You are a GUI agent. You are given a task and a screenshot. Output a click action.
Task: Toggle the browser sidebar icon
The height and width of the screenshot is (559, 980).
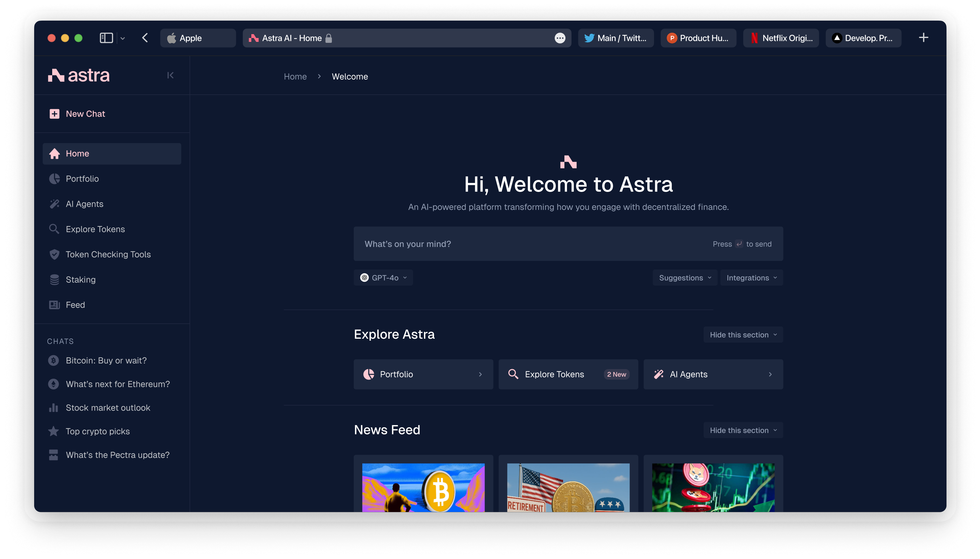106,38
